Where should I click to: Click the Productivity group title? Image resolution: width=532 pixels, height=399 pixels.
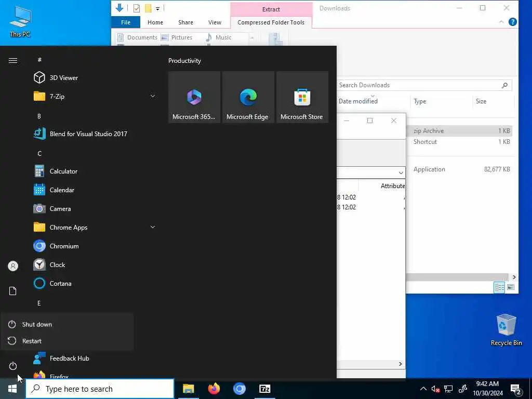tap(184, 61)
